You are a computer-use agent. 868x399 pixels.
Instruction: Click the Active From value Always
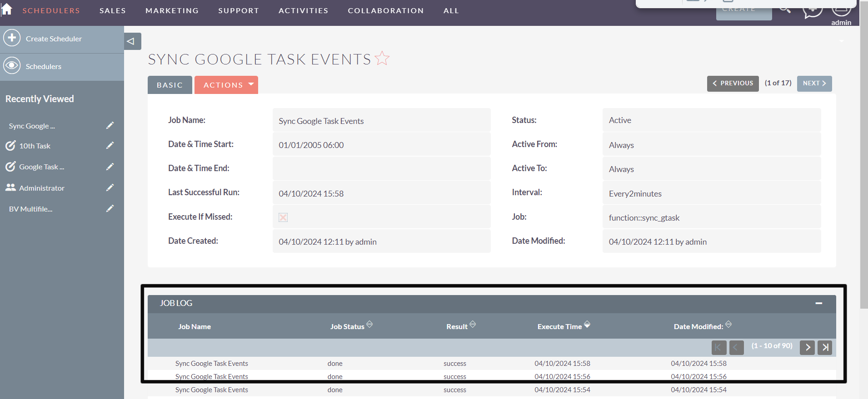point(712,144)
